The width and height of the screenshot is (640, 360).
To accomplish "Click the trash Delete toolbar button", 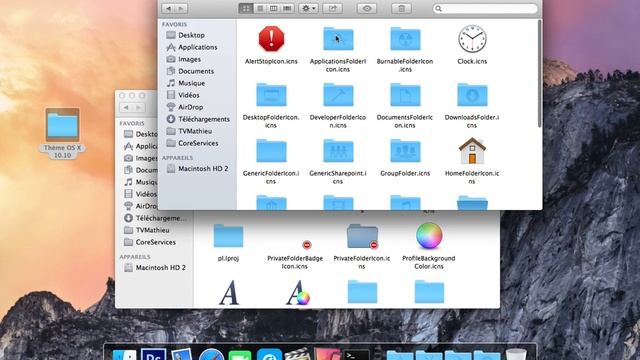I will pos(401,8).
